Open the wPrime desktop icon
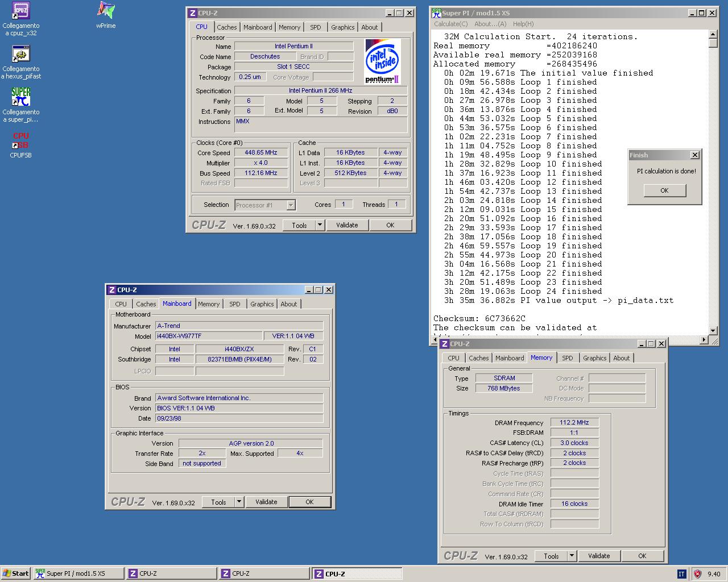Image resolution: width=728 pixels, height=582 pixels. (x=106, y=15)
